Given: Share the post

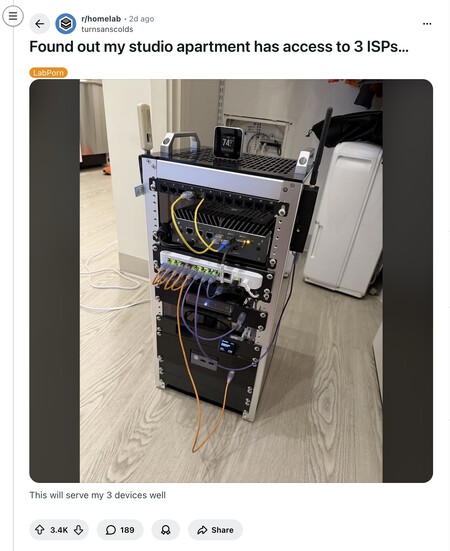Looking at the screenshot, I should [x=215, y=530].
